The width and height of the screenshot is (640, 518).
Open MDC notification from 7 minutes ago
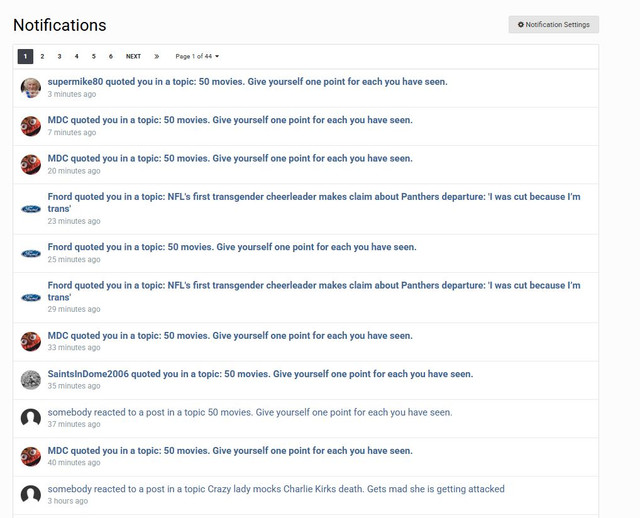[x=230, y=120]
